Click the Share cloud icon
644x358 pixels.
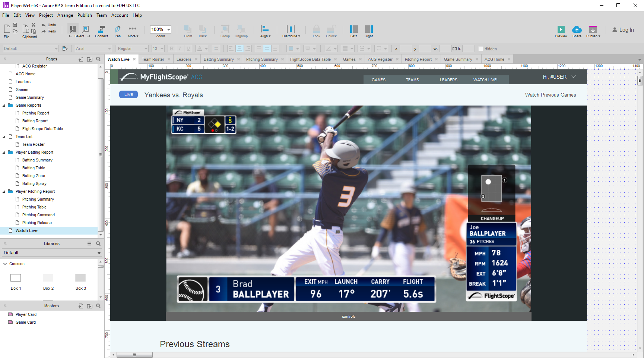click(x=577, y=29)
